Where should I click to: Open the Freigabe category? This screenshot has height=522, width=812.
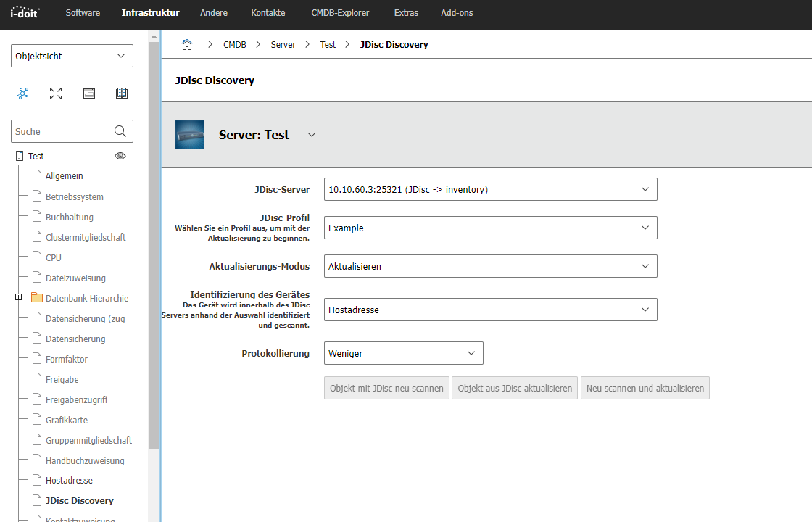point(62,380)
